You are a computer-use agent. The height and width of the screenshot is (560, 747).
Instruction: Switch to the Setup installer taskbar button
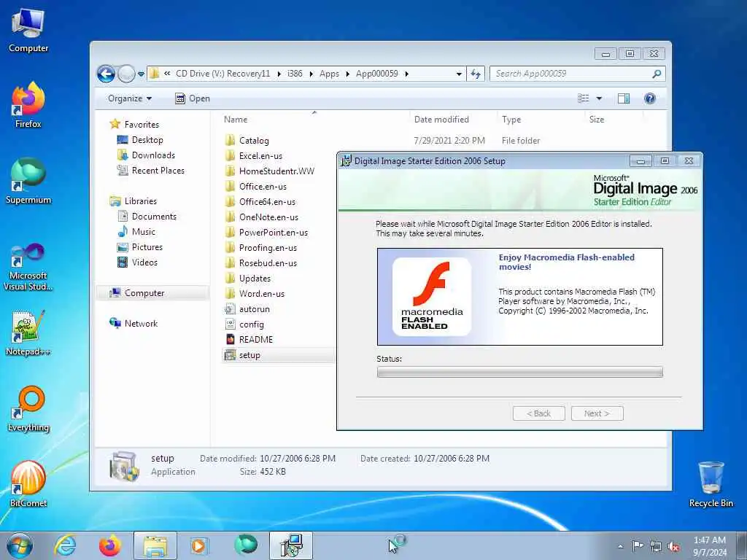pos(291,545)
